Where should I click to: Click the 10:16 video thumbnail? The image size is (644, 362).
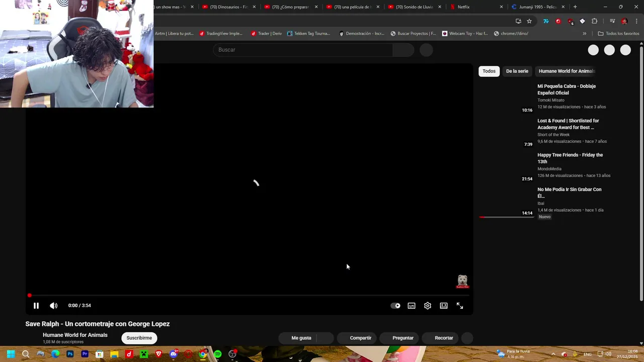pyautogui.click(x=507, y=99)
